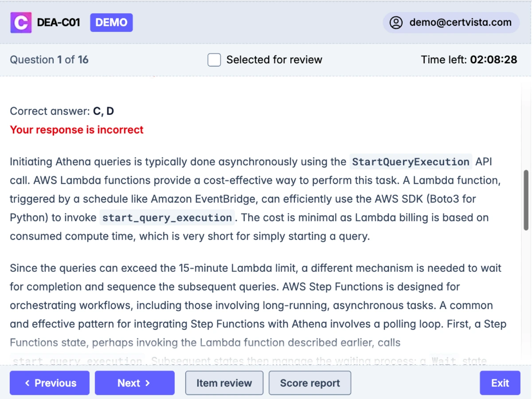The image size is (532, 399).
Task: Toggle the Selected for review checkbox
Action: pos(214,60)
